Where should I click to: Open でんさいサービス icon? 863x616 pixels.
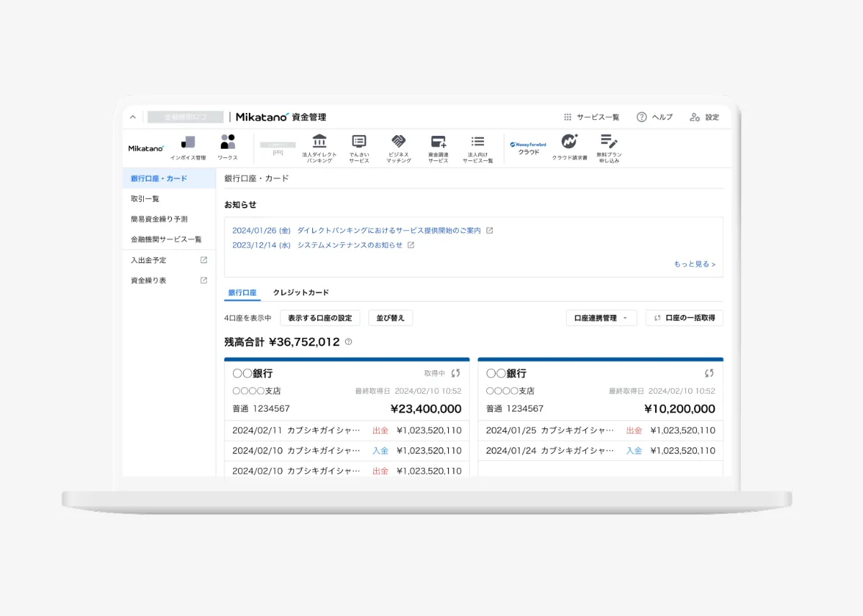point(359,149)
